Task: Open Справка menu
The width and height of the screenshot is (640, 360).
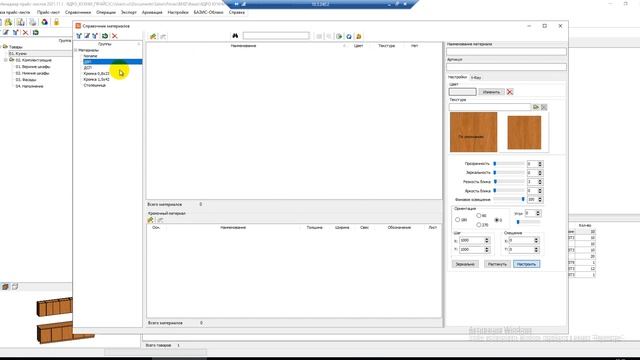Action: 237,12
